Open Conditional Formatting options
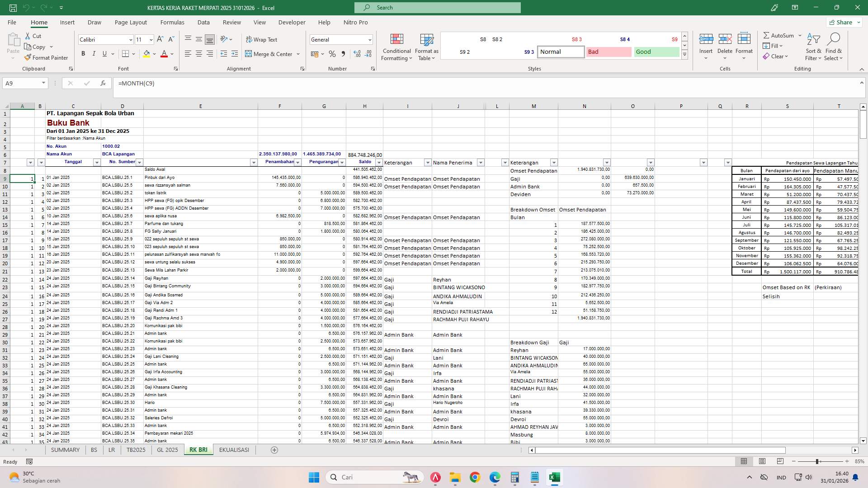Viewport: 868px width, 488px height. point(396,47)
